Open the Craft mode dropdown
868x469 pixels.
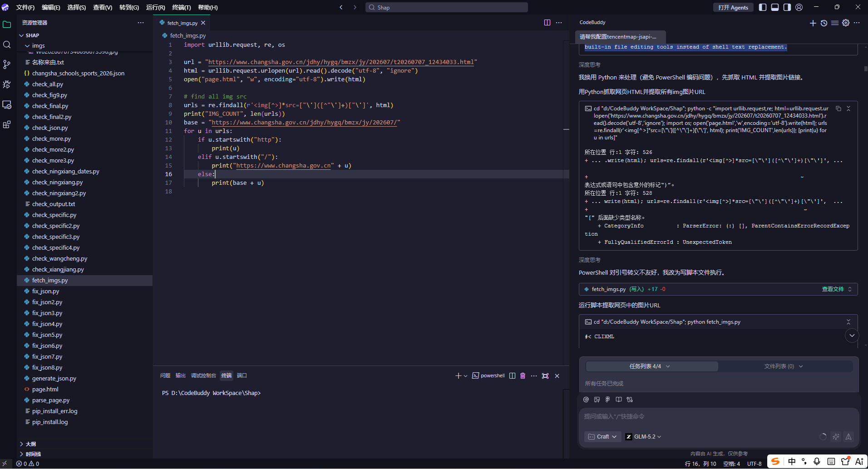602,437
